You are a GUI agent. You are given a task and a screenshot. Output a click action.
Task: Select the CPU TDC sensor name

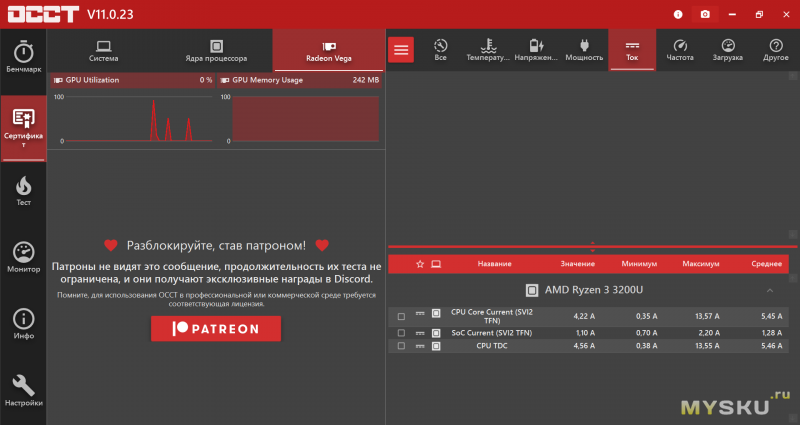click(492, 346)
